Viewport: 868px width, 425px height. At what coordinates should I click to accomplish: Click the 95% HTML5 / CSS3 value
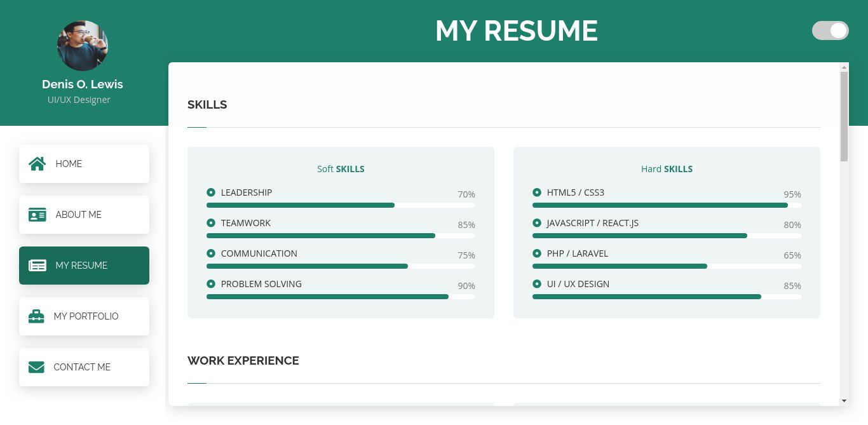(792, 194)
